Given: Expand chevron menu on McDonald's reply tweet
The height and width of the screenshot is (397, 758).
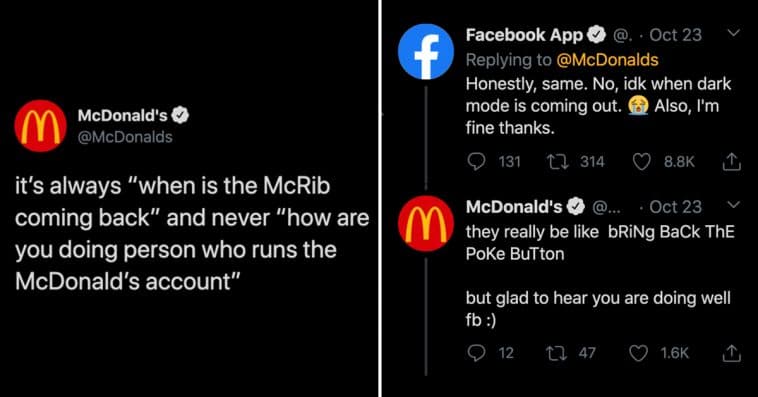Looking at the screenshot, I should (x=734, y=205).
